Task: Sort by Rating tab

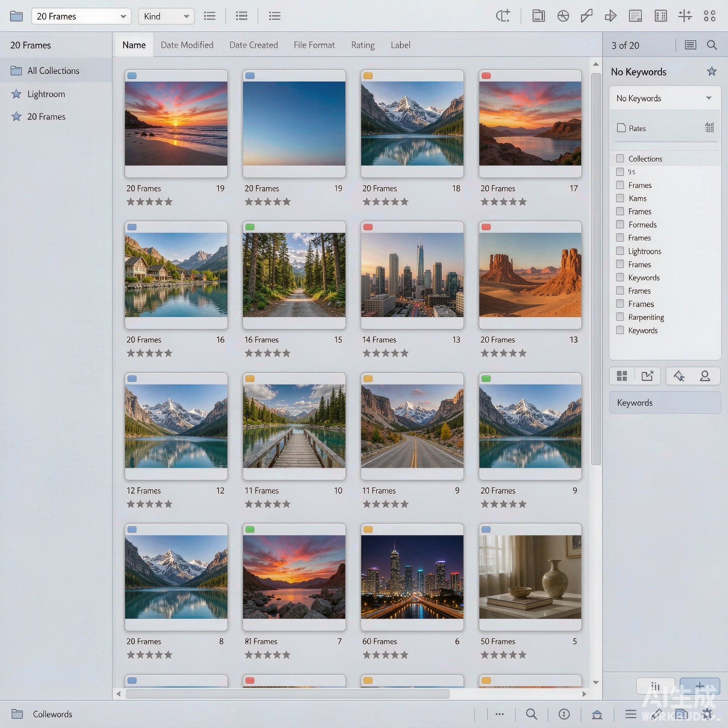Action: (x=363, y=45)
